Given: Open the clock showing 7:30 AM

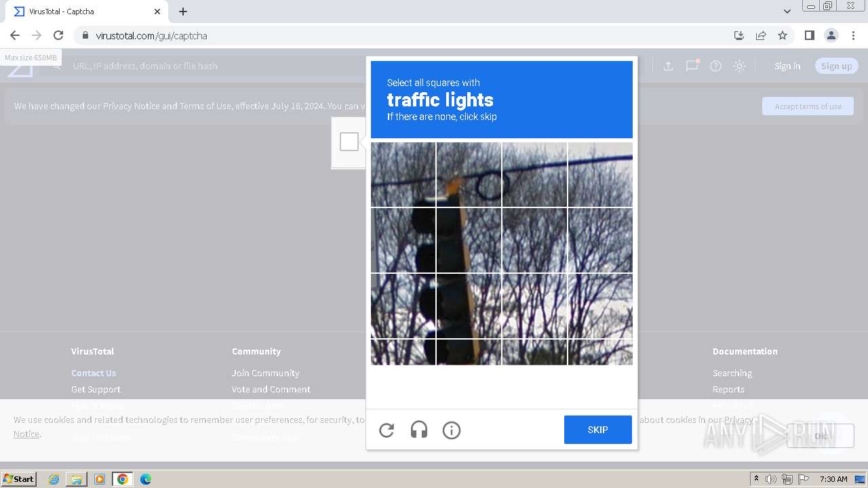Looking at the screenshot, I should coord(833,479).
